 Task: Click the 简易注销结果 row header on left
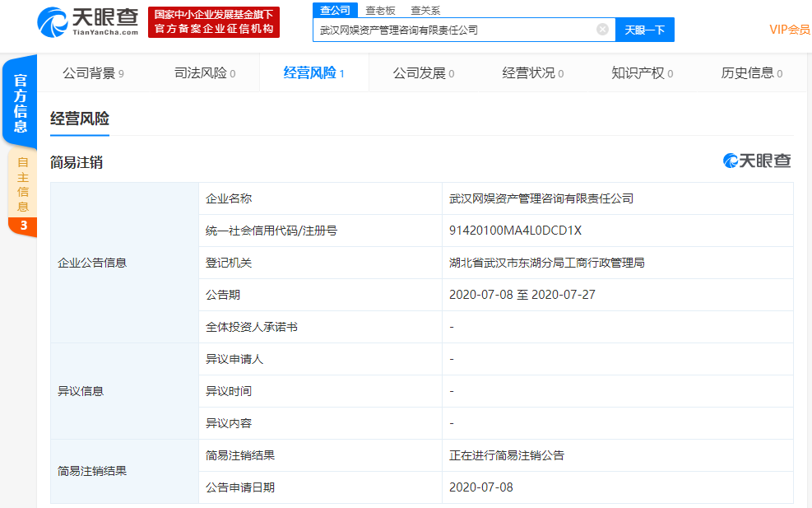pos(92,471)
